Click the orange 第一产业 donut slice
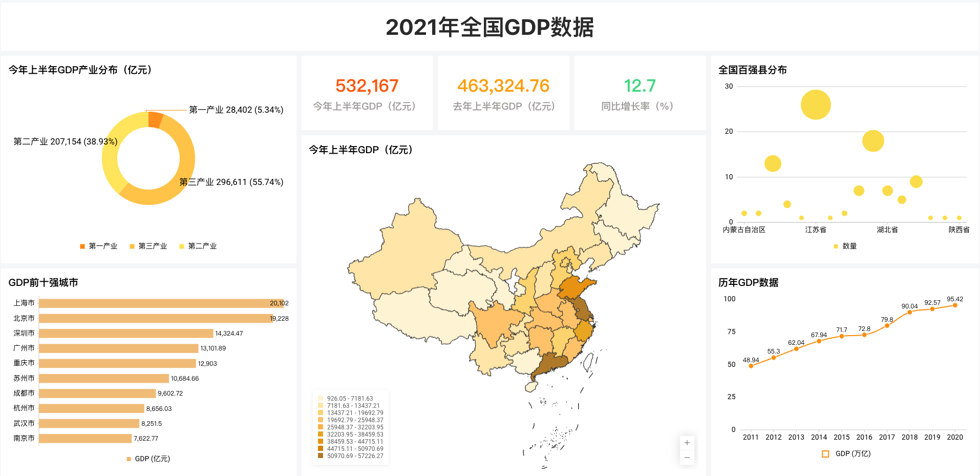 pyautogui.click(x=155, y=119)
